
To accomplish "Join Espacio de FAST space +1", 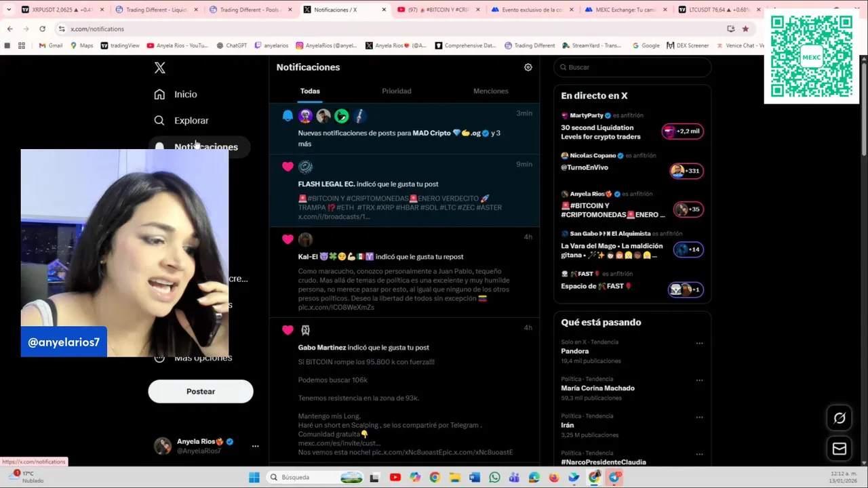I will pos(686,289).
